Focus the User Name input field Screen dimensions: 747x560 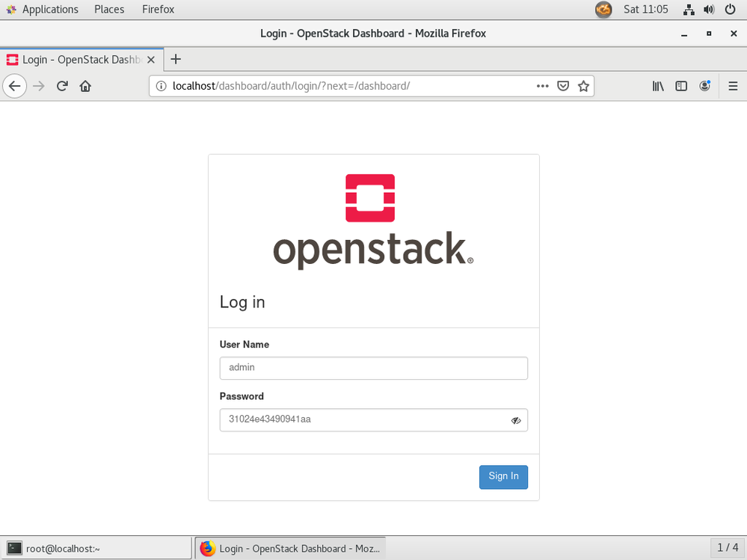[x=373, y=368]
